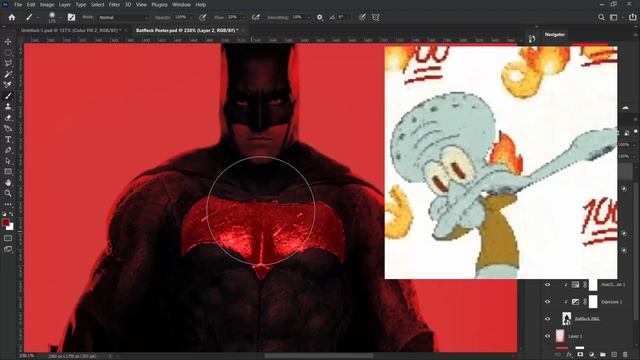Hide Layer 1 with its eye icon
640x360 pixels.
pyautogui.click(x=548, y=336)
